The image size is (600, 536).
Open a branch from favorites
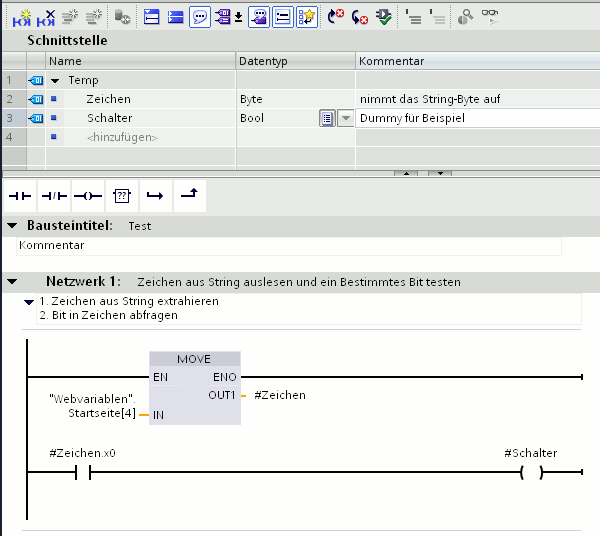(x=155, y=196)
